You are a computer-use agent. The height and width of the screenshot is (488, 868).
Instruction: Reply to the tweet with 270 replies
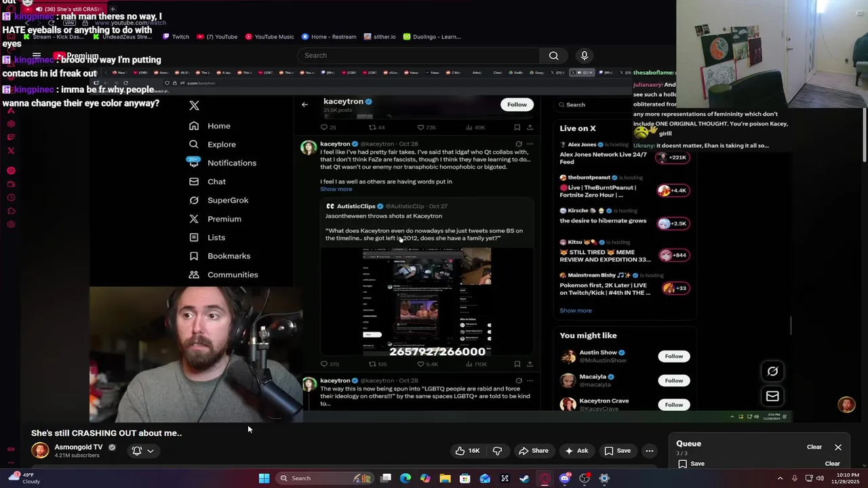330,364
